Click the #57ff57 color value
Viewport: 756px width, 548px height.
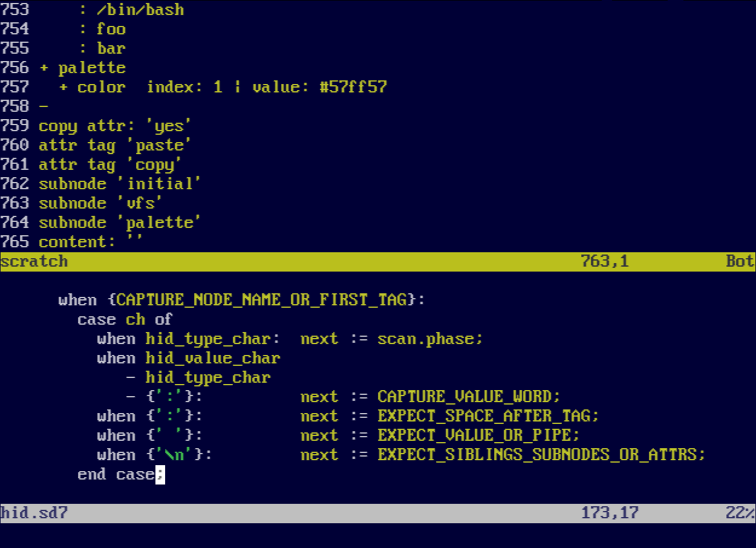(353, 87)
